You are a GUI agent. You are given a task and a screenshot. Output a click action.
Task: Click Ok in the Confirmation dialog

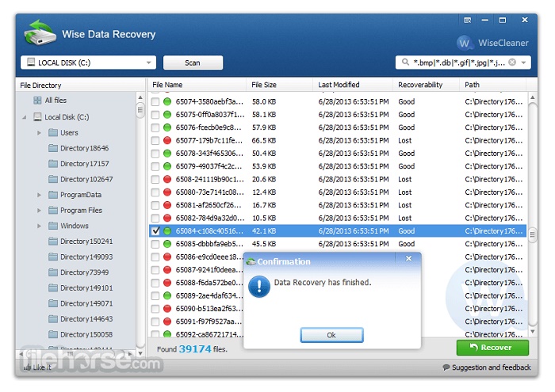331,335
